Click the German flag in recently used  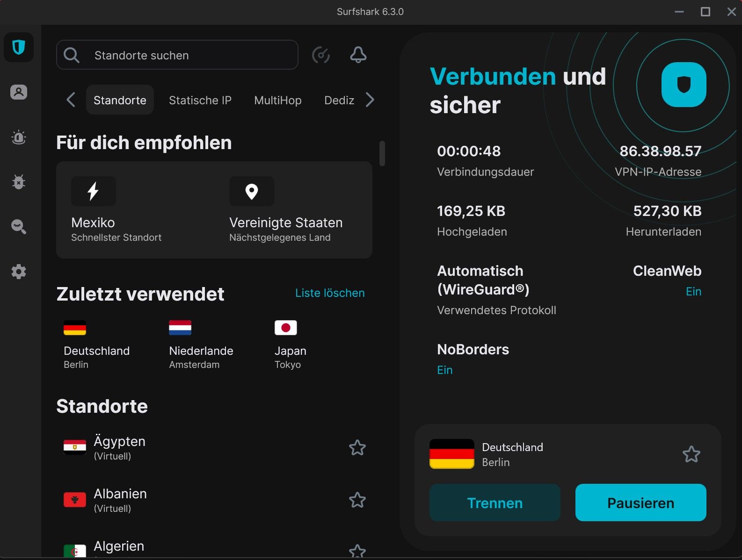pyautogui.click(x=75, y=328)
